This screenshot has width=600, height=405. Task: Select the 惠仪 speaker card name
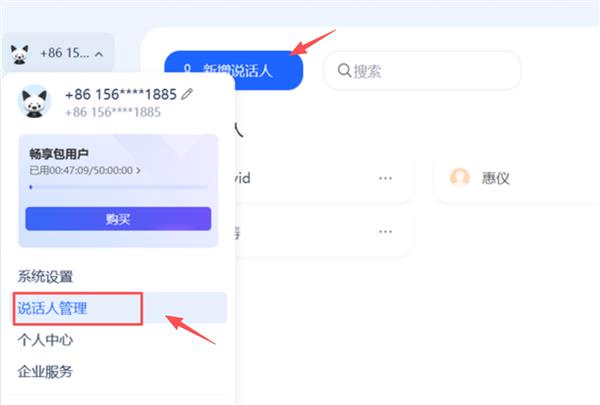coord(496,178)
